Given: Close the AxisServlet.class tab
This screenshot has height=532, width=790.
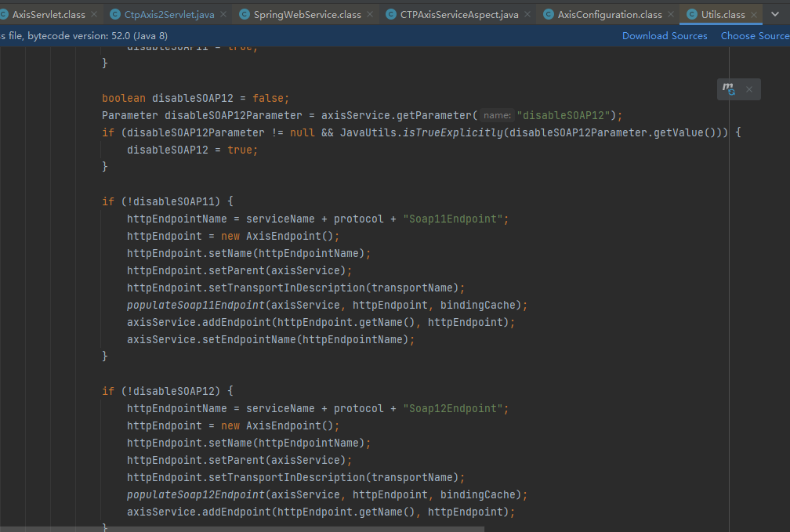Looking at the screenshot, I should [95, 14].
